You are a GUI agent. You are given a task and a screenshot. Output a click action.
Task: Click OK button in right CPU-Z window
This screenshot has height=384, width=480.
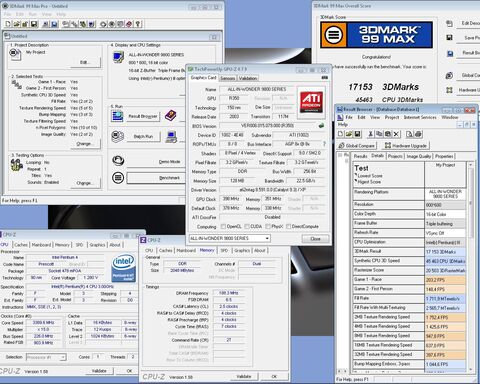coord(274,376)
